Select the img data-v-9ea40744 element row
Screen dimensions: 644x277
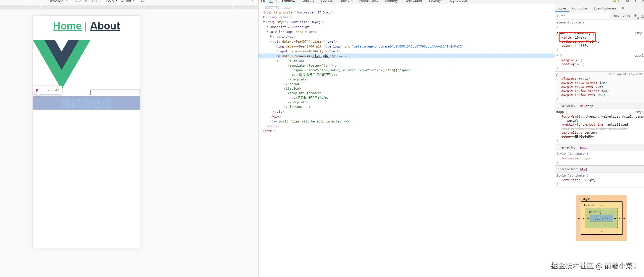(x=407, y=46)
